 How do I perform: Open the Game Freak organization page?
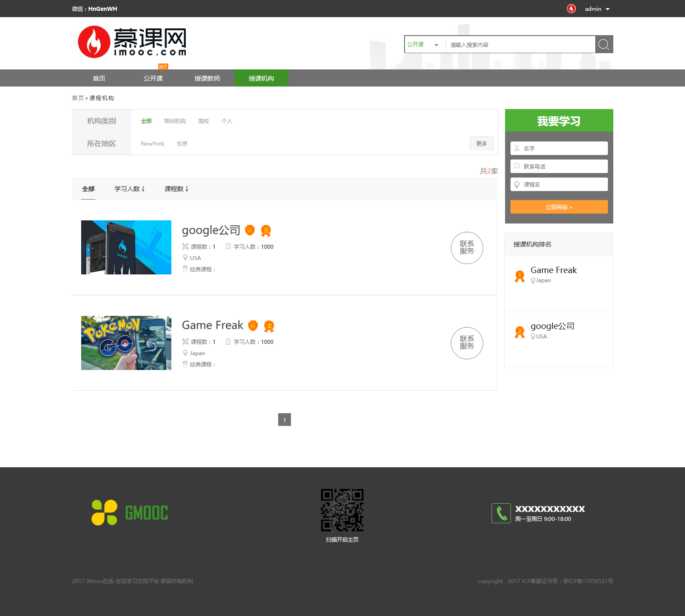(212, 325)
